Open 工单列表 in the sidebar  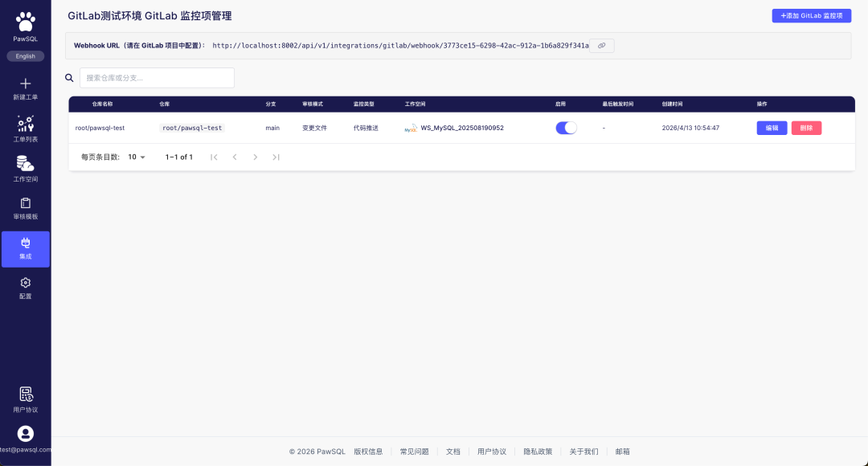click(26, 129)
